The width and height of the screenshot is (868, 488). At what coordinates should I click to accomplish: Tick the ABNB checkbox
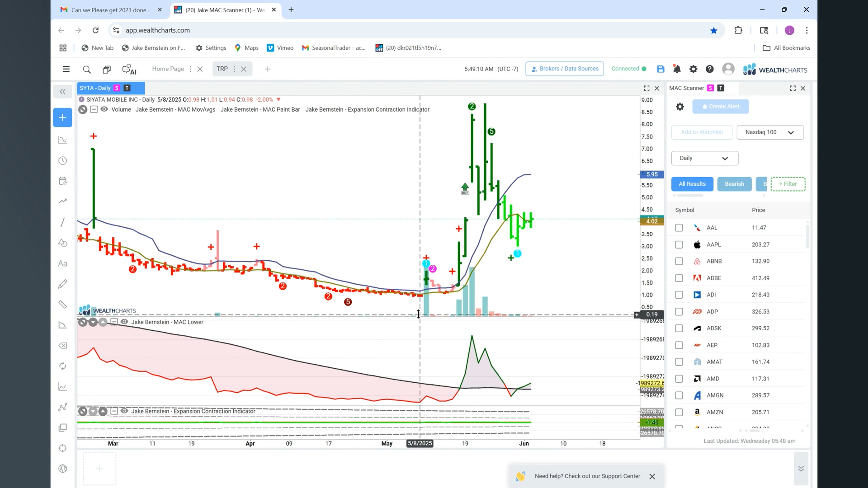click(679, 261)
